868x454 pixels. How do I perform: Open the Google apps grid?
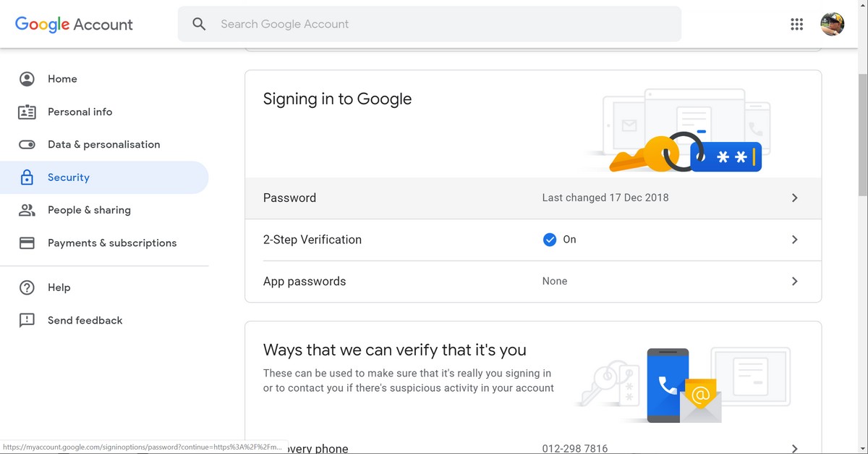(796, 24)
